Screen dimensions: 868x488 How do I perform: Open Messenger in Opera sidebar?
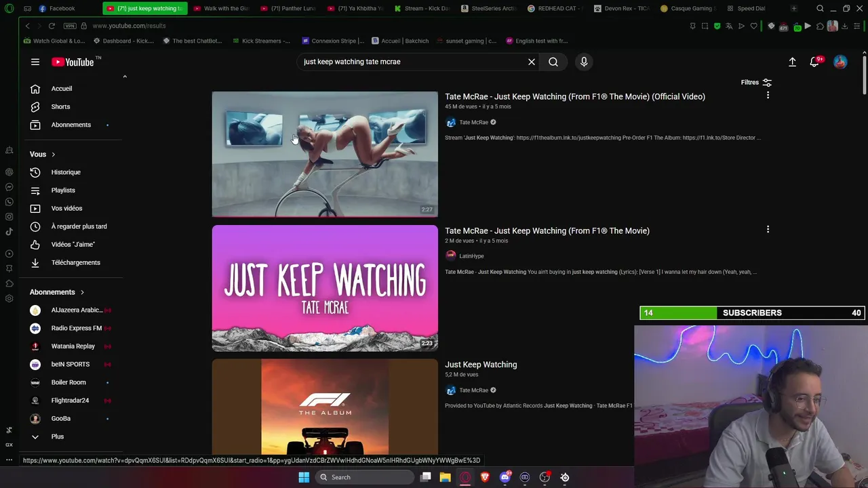click(9, 187)
